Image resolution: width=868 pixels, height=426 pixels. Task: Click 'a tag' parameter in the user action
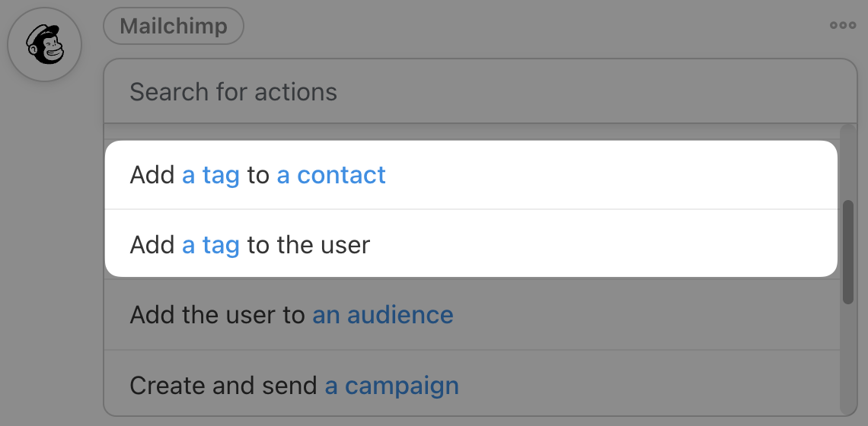[x=211, y=245]
